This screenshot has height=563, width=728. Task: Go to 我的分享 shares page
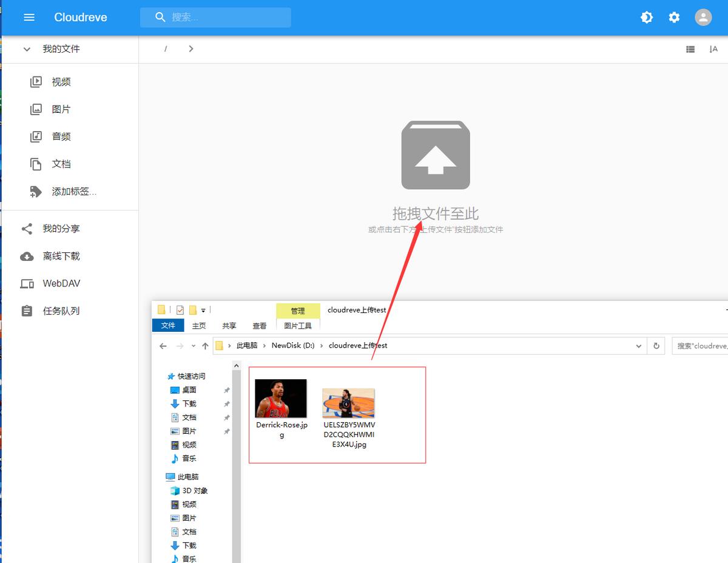coord(61,229)
